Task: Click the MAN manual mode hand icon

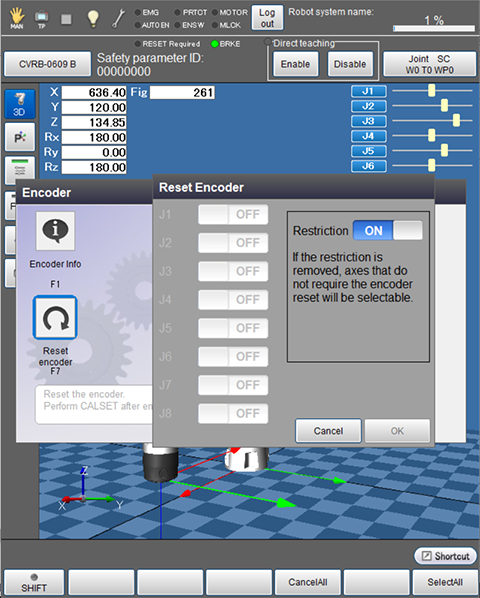Action: [x=17, y=18]
